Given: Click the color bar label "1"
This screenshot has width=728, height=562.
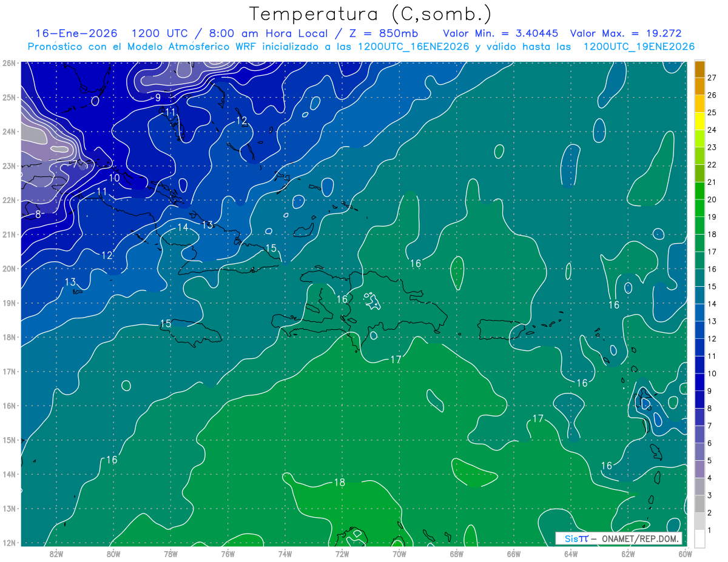Looking at the screenshot, I should point(709,530).
